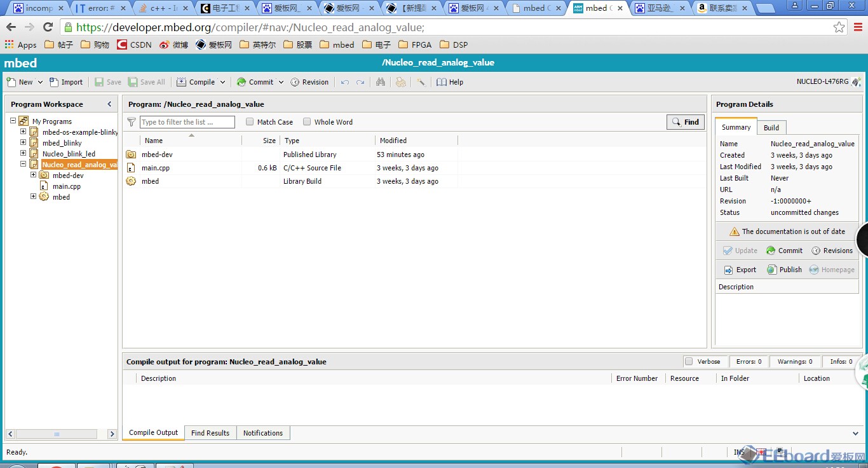868x468 pixels.
Task: Expand the mbed_blinky program node
Action: (24, 142)
